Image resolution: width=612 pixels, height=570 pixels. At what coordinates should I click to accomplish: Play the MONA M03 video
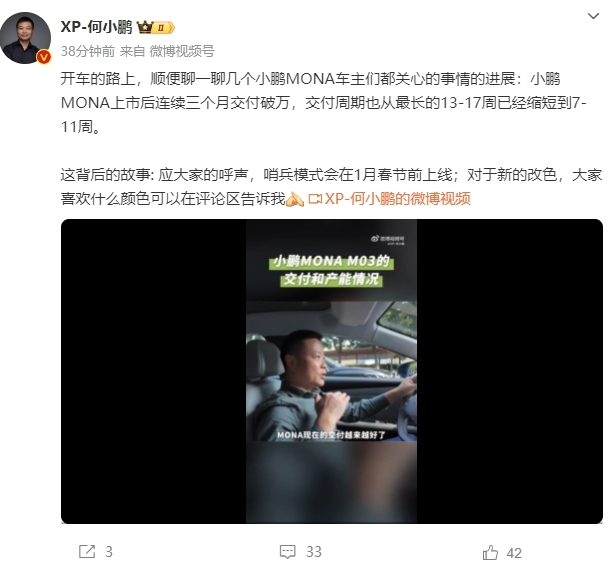coord(332,371)
